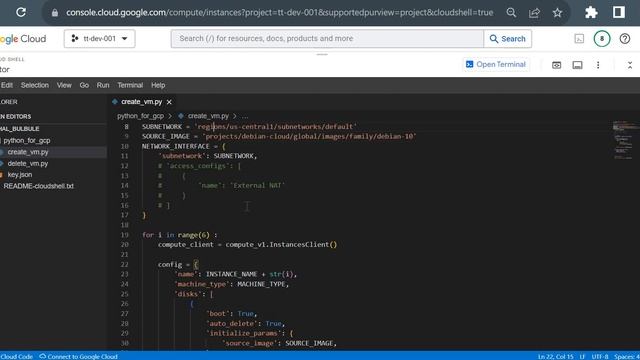Click the UTF-8 encoding indicator
The image size is (640, 360).
(x=600, y=356)
